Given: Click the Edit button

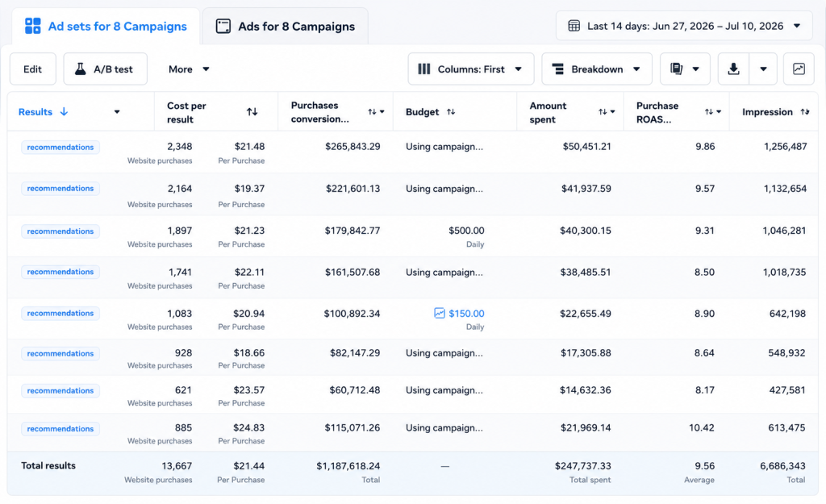Looking at the screenshot, I should (32, 69).
